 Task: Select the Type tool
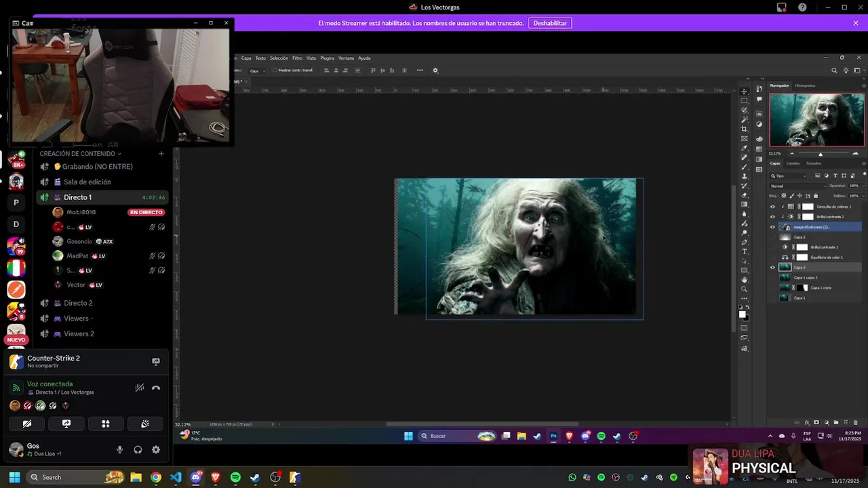[744, 251]
